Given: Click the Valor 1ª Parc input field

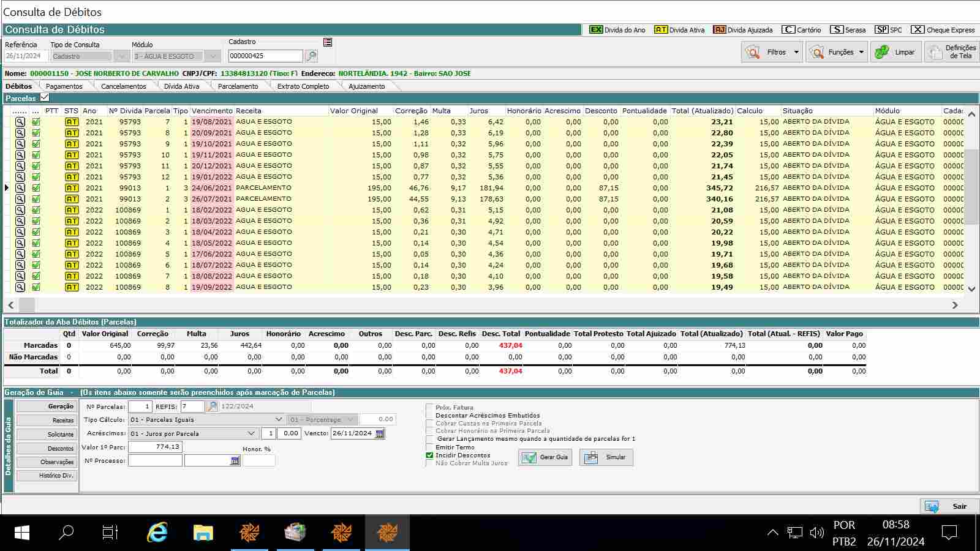Looking at the screenshot, I should pyautogui.click(x=155, y=447).
